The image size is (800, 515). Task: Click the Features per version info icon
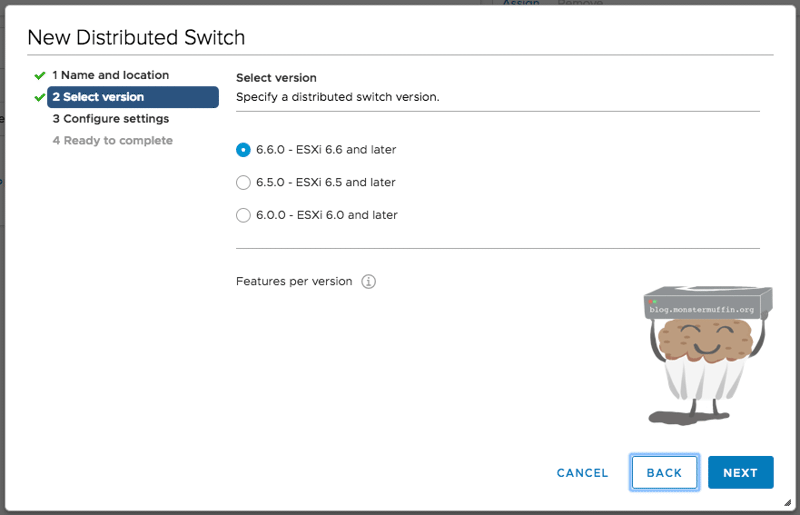(x=369, y=281)
